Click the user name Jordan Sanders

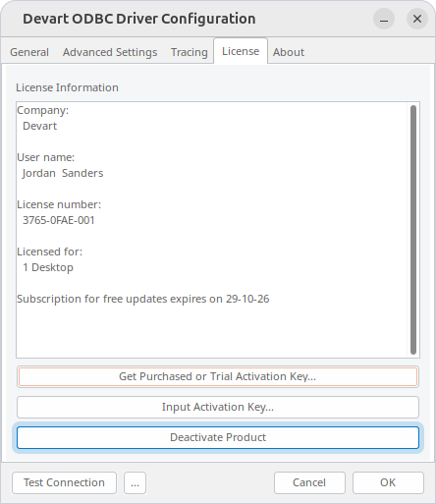pyautogui.click(x=63, y=173)
